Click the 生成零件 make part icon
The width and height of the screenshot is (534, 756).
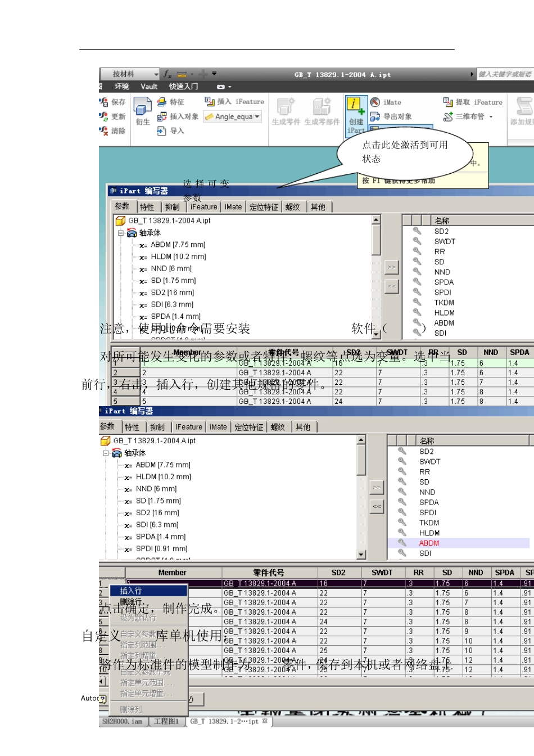286,106
